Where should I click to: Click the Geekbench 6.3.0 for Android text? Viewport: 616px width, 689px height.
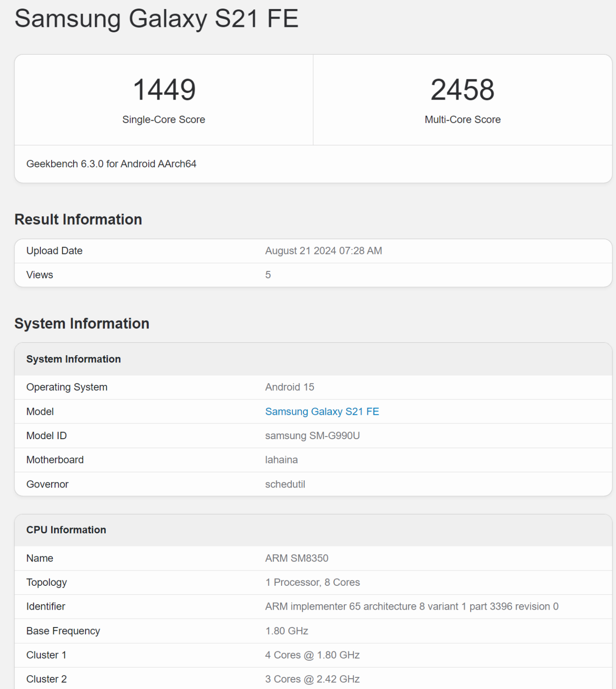click(x=112, y=164)
